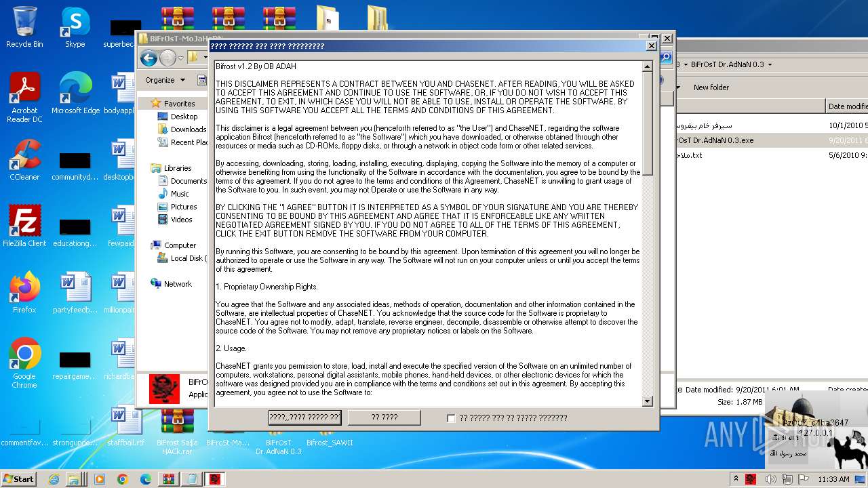868x488 pixels.
Task: Switch to the Notepad taskbar button
Action: pos(191,479)
